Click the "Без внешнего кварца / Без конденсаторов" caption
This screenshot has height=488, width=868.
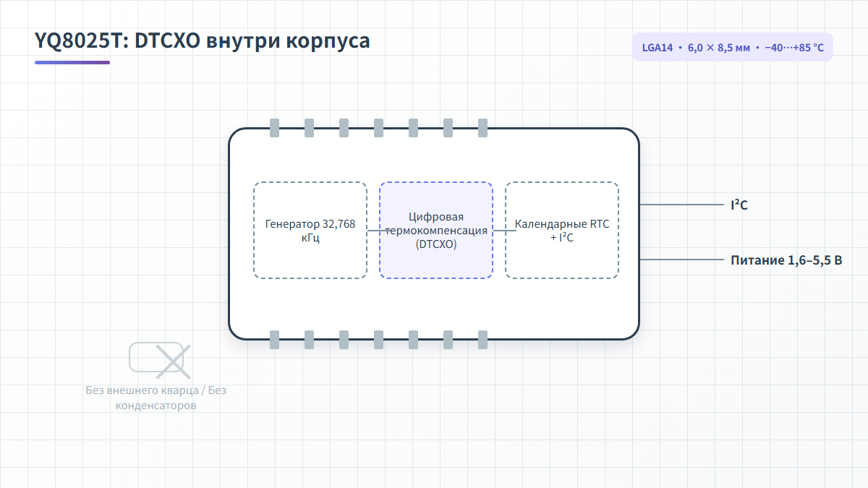coord(156,398)
